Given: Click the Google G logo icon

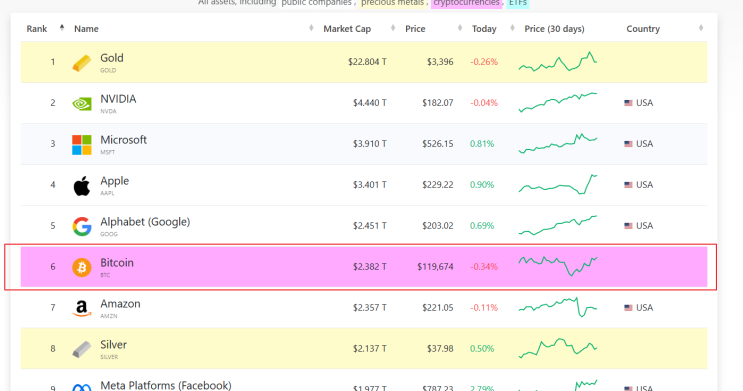Looking at the screenshot, I should [x=82, y=227].
